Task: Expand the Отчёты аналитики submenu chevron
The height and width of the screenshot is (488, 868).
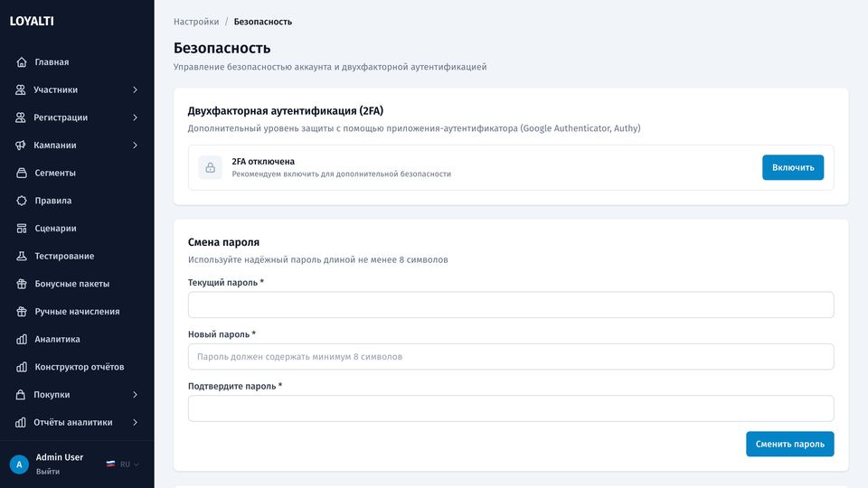Action: tap(135, 422)
